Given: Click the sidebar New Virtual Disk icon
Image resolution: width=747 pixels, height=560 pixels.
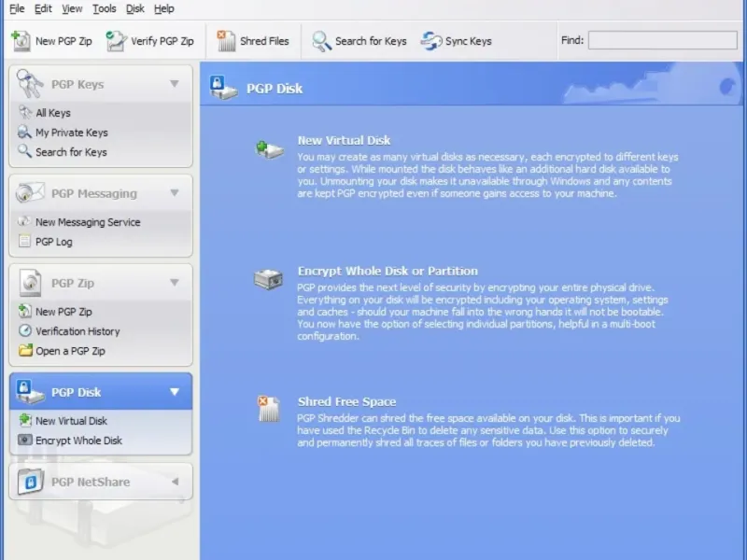Looking at the screenshot, I should click(25, 420).
